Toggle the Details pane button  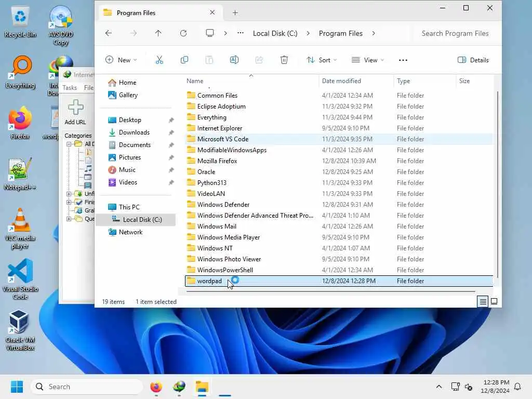[473, 60]
